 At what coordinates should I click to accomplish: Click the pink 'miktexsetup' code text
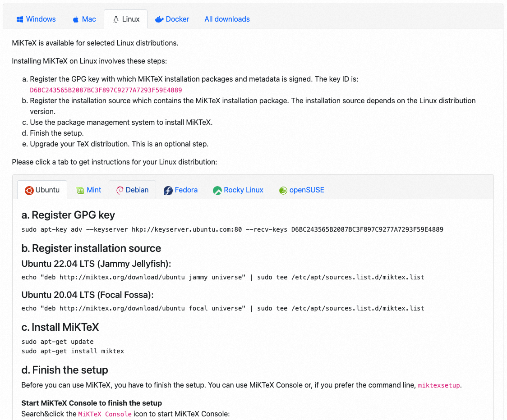click(x=439, y=385)
